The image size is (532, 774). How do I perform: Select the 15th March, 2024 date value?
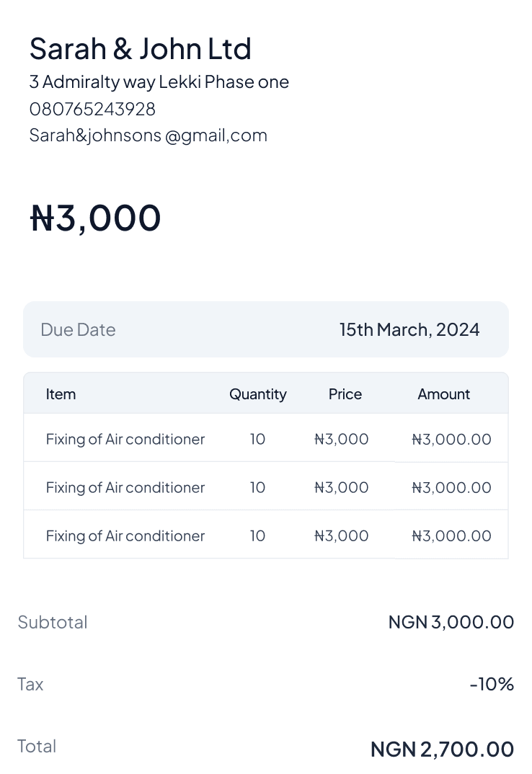(409, 330)
